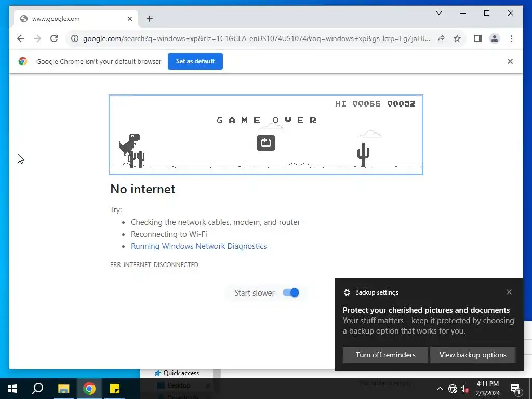Close the Backup settings notification
This screenshot has height=399, width=532.
point(509,292)
